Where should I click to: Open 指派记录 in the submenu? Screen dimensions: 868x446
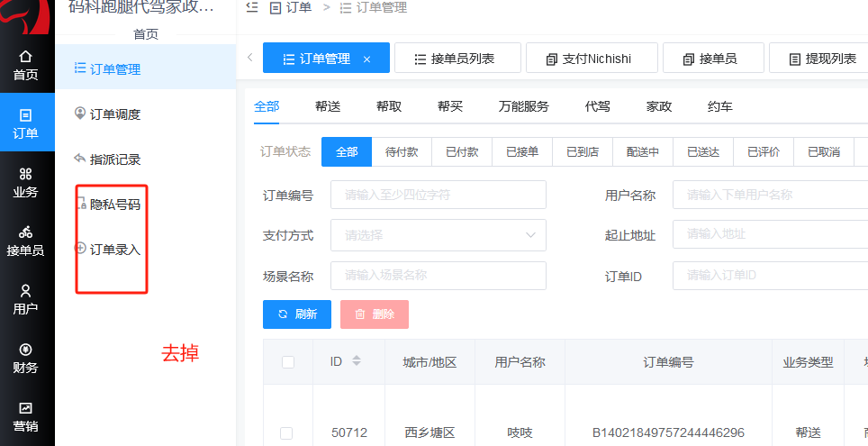(x=146, y=159)
